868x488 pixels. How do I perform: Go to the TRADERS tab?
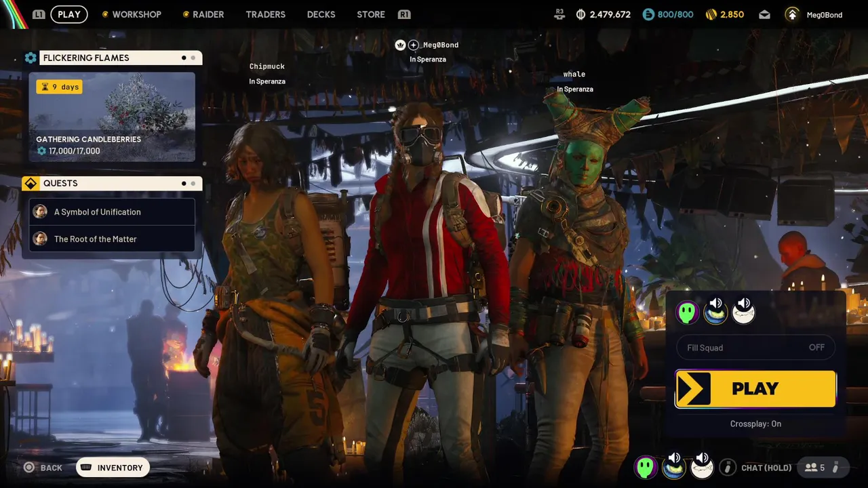(x=265, y=14)
